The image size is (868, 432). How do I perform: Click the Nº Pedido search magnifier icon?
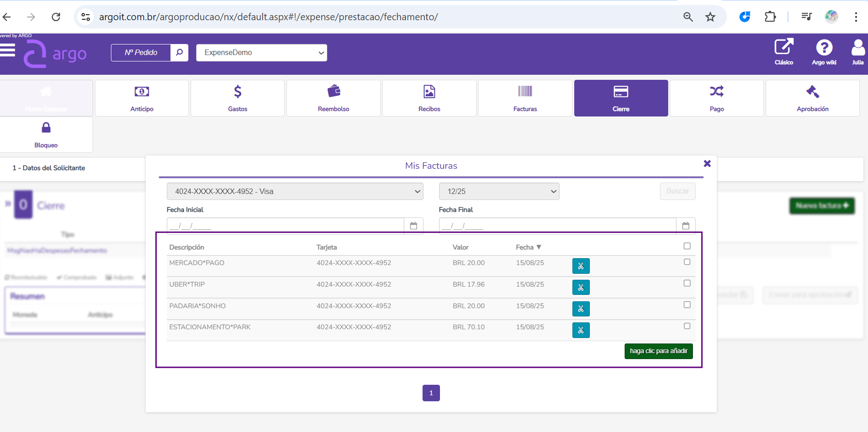[179, 53]
